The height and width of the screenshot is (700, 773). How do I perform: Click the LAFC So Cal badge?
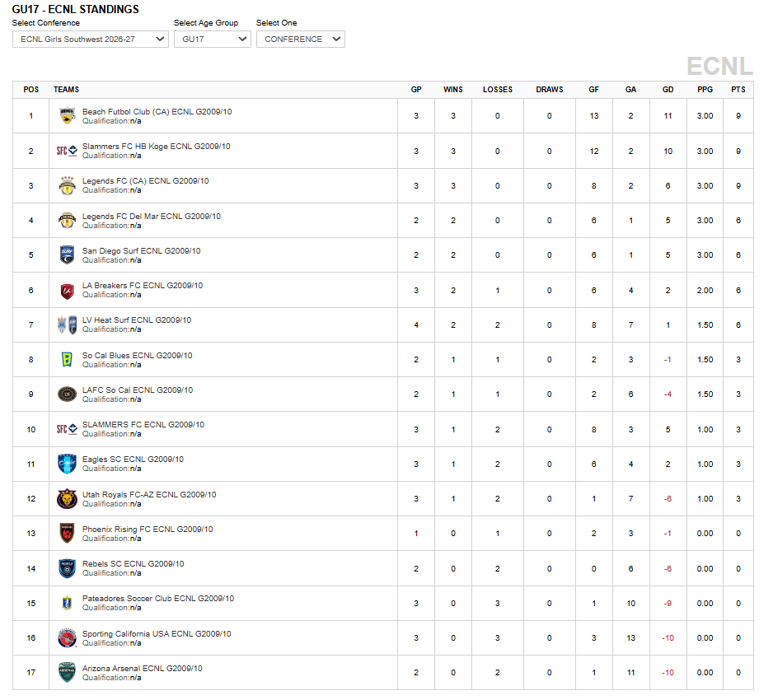(67, 394)
